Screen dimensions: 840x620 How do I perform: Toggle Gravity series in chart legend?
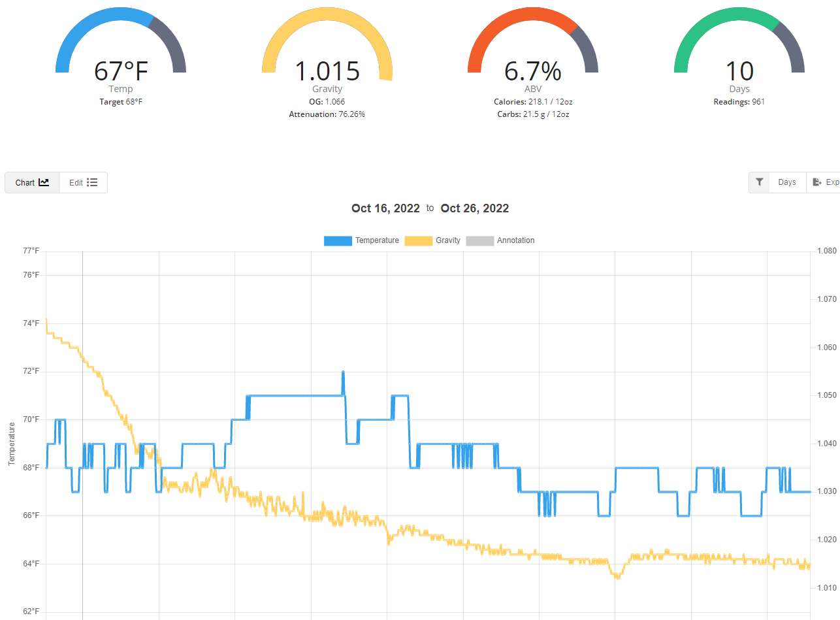click(x=432, y=240)
